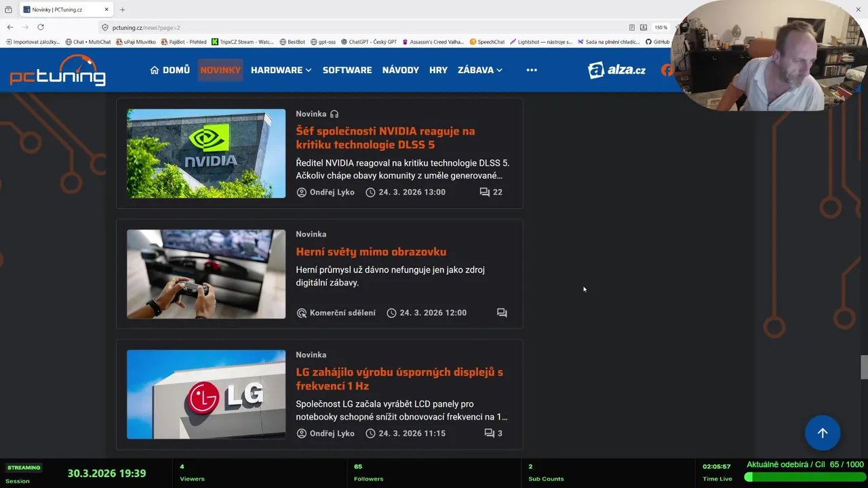
Task: Click the 150 % zoom indicator
Action: click(x=660, y=27)
